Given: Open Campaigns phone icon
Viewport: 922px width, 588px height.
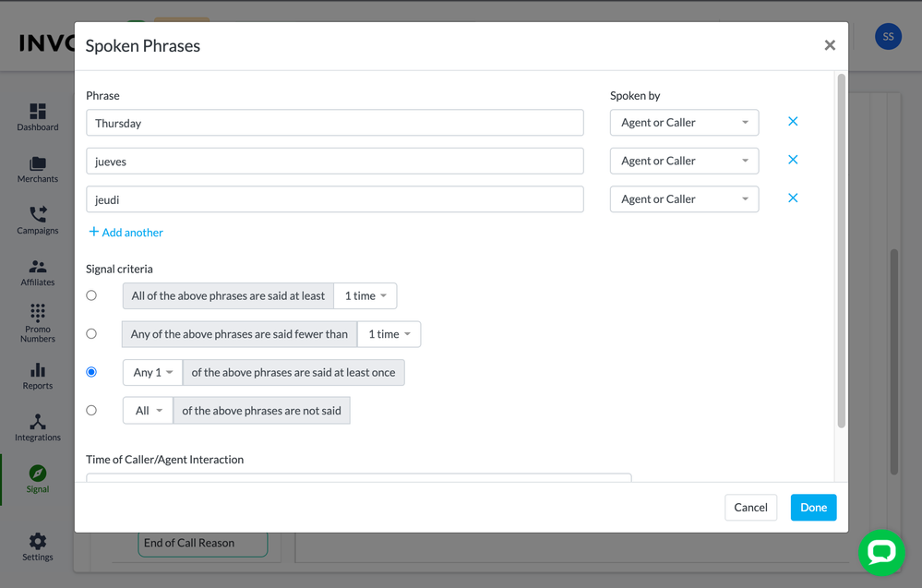Looking at the screenshot, I should (x=37, y=216).
